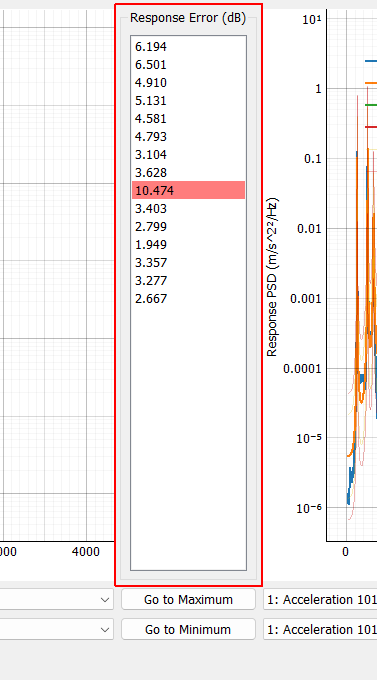Select the 5.131 response error entry
This screenshot has width=377, height=680.
[x=188, y=101]
